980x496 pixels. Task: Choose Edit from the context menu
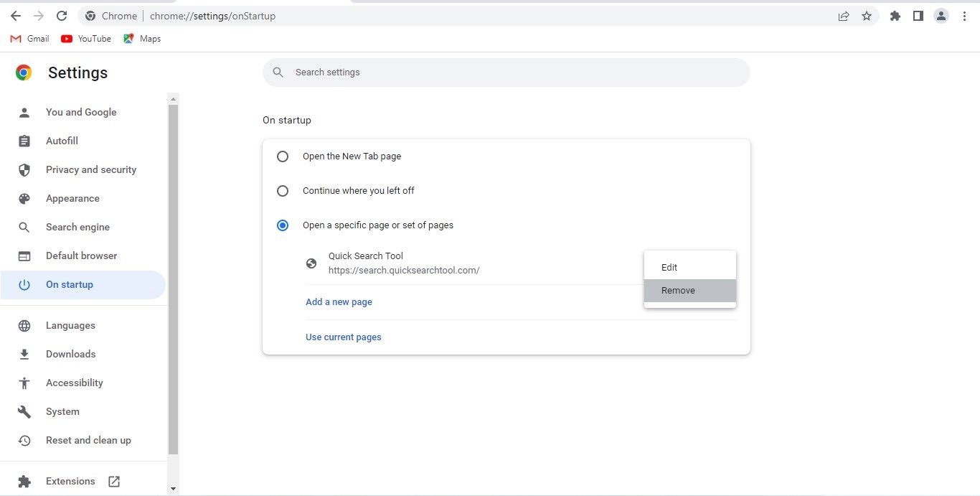(669, 267)
